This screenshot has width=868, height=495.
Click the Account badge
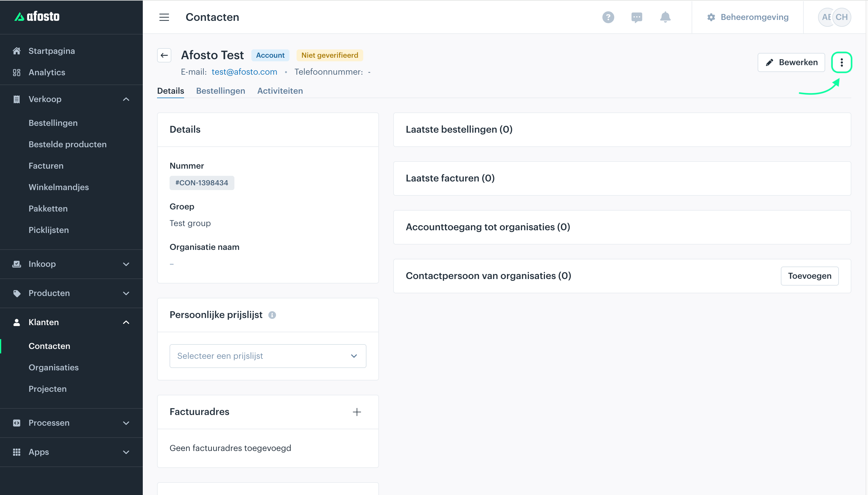[270, 55]
